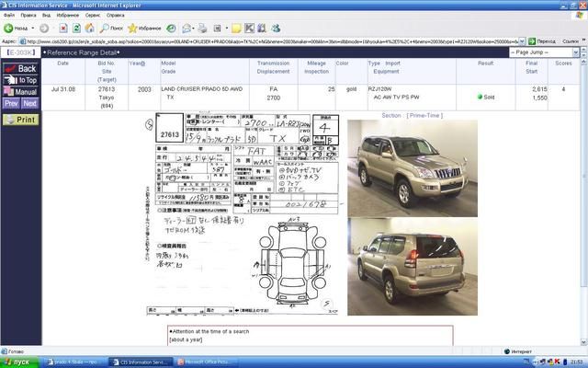The width and height of the screenshot is (588, 368).
Task: Click the Ссылки links toolbar label
Action: [571, 41]
